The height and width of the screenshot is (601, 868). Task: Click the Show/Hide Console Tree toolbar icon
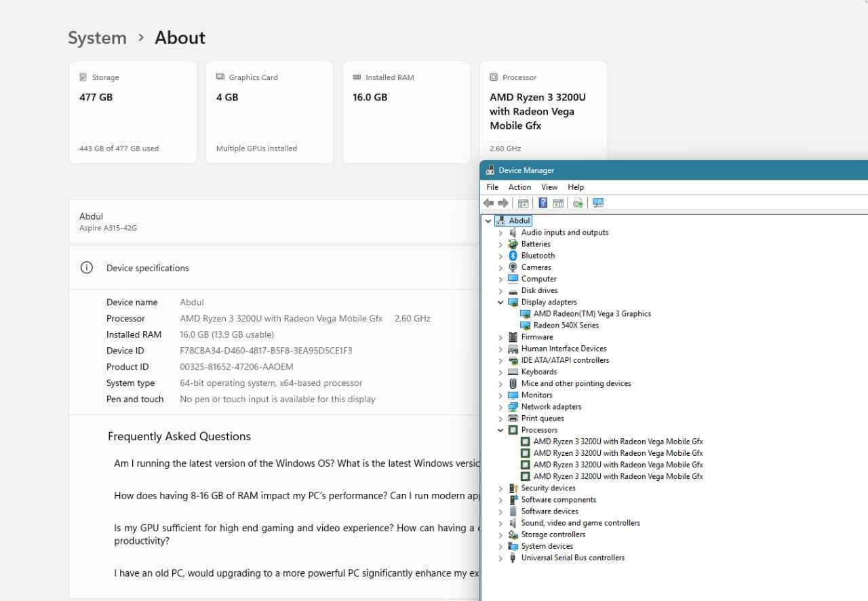click(523, 203)
